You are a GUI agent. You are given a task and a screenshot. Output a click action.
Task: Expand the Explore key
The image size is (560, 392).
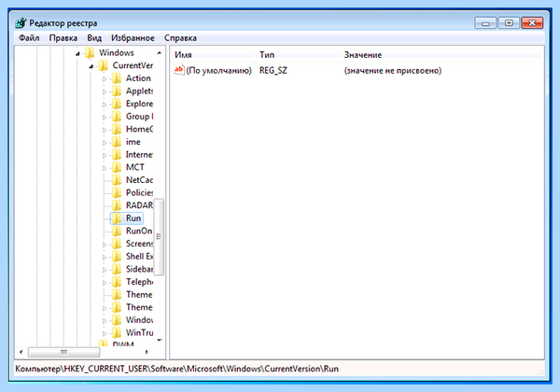(x=105, y=105)
